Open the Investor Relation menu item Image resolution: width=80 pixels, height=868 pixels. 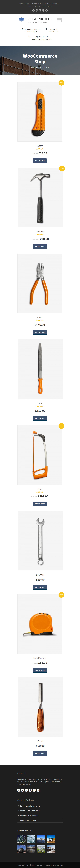tap(37, 3)
